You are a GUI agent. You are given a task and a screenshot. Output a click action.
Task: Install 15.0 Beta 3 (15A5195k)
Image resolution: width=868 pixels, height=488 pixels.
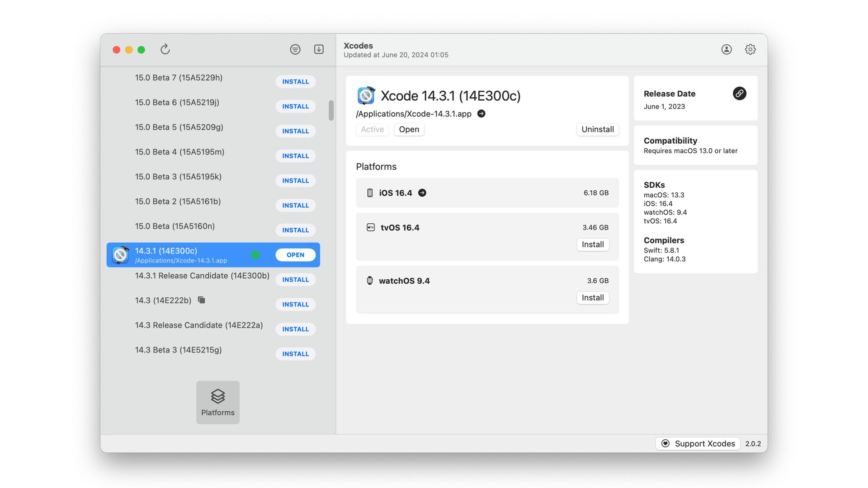point(296,181)
